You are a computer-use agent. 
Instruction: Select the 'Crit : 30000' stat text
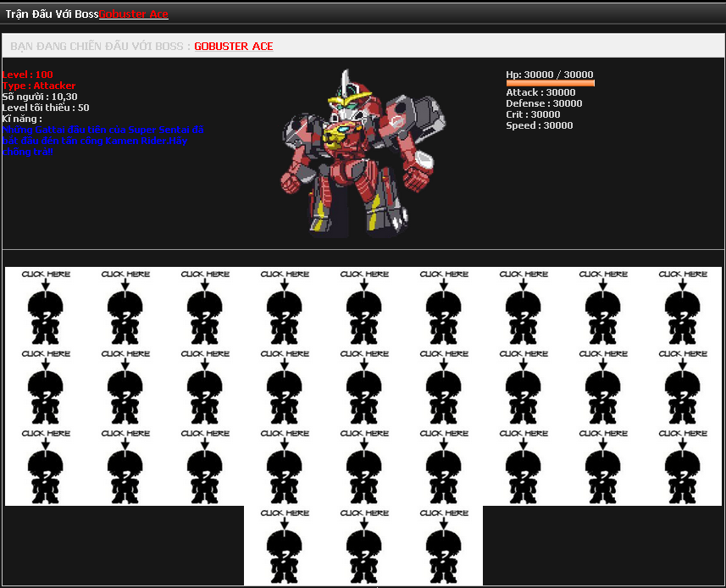coord(533,114)
